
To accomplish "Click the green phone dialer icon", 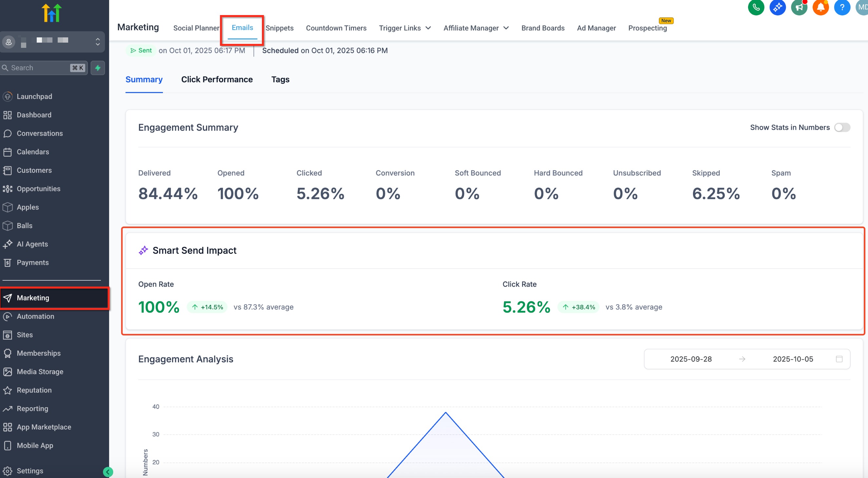I will point(756,7).
